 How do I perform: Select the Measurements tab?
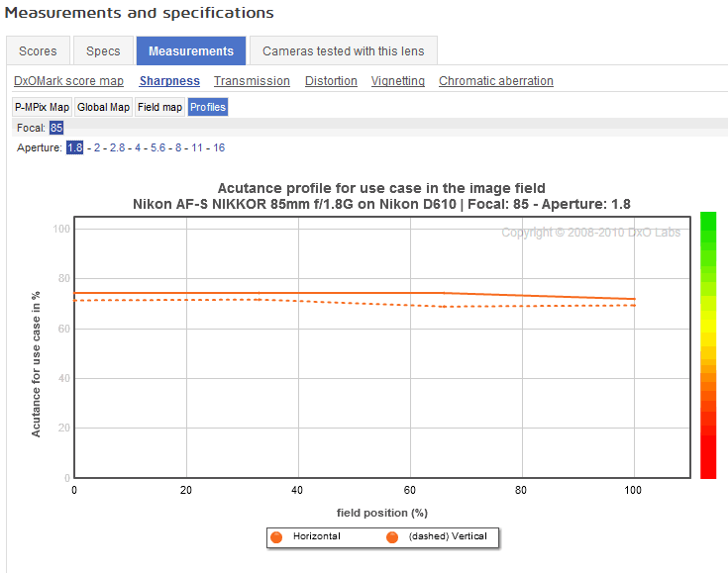coord(191,50)
